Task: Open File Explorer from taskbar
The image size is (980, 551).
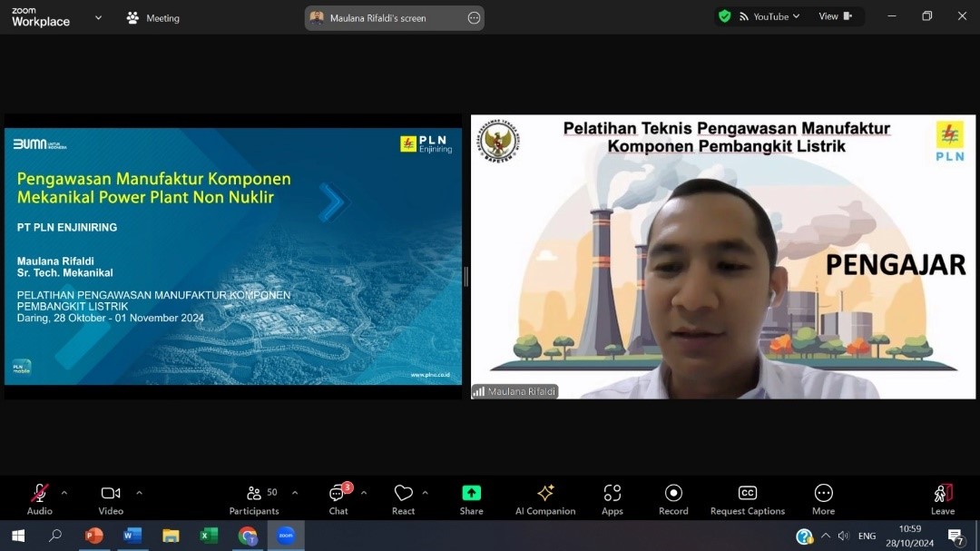Action: (x=171, y=536)
